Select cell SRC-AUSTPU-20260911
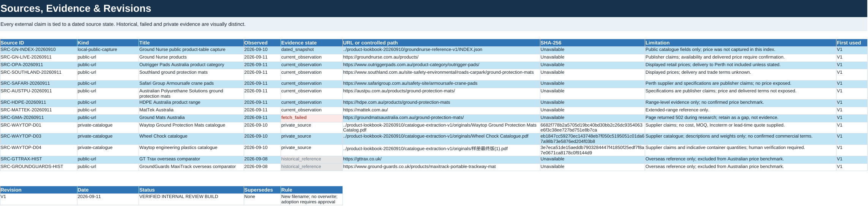The image size is (868, 206). point(38,93)
